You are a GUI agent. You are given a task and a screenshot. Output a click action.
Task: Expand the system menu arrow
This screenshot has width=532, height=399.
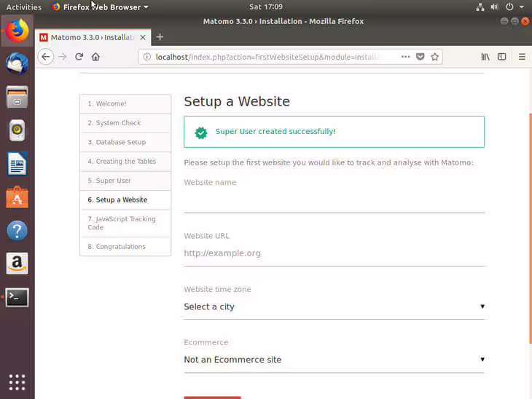522,7
